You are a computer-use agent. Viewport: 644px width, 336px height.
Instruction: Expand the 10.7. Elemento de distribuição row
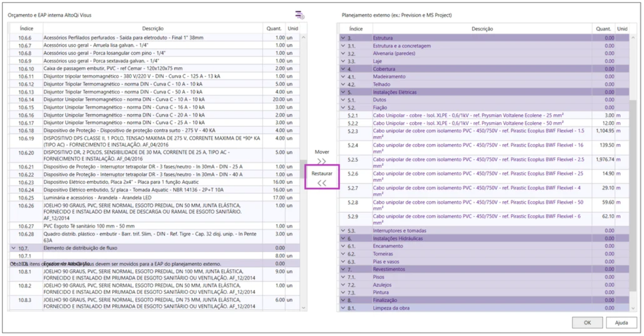[x=13, y=247]
